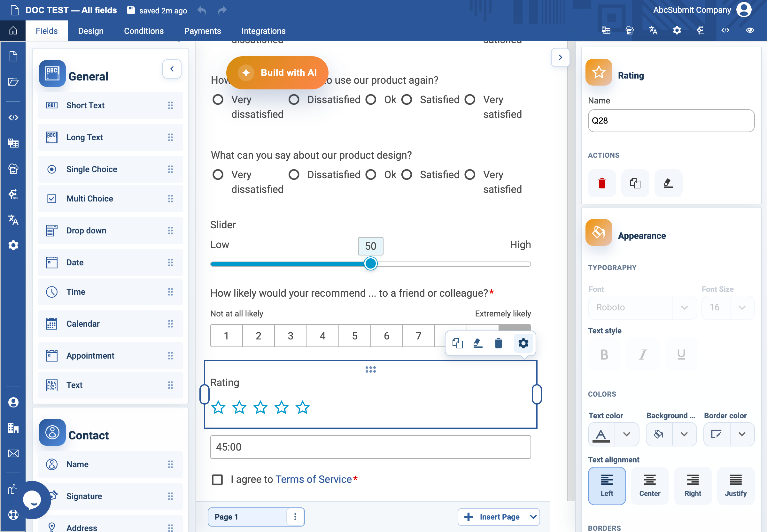Click the floating toolbar trash icon

pos(499,343)
